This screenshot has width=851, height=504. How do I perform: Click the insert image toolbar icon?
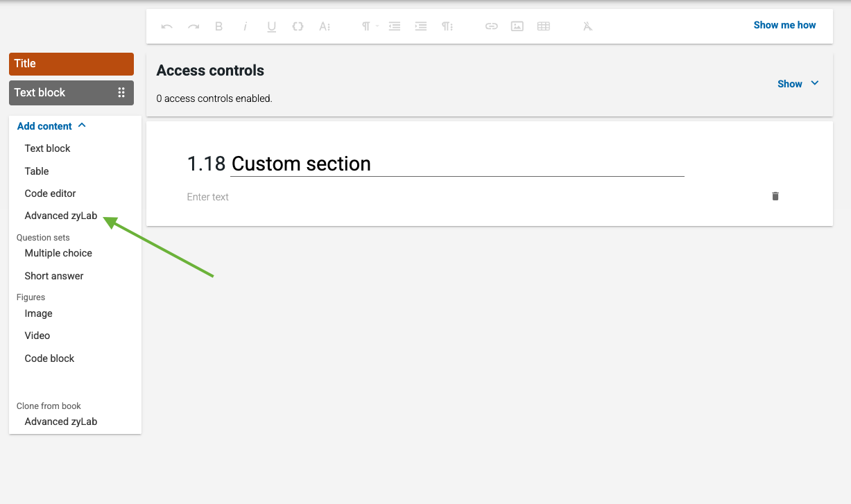pyautogui.click(x=517, y=26)
